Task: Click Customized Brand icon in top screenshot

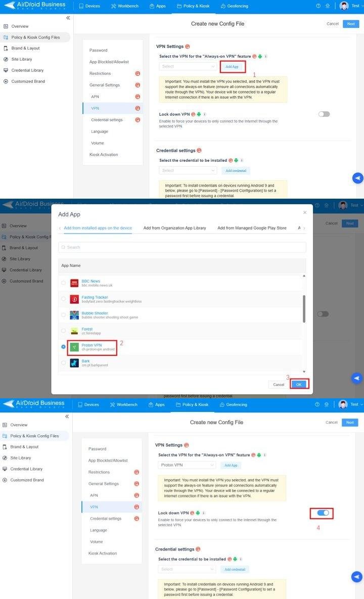Action: tap(6, 81)
